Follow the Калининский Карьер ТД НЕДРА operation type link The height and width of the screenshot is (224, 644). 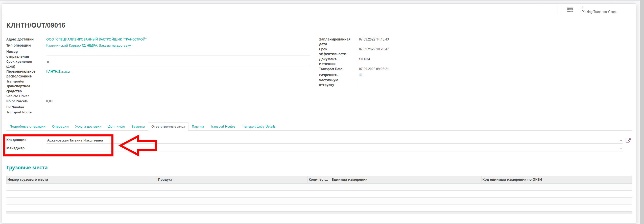tap(88, 46)
